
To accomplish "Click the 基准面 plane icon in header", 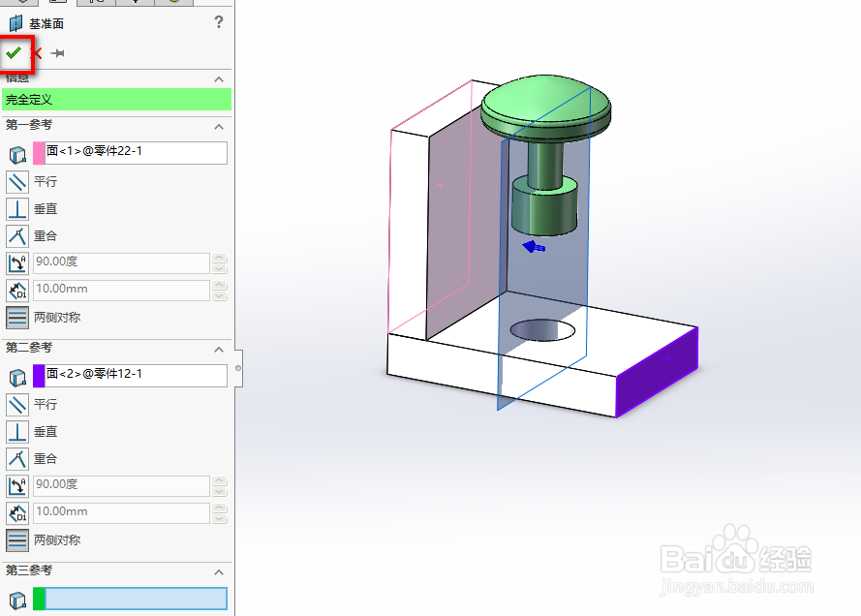I will (15, 23).
